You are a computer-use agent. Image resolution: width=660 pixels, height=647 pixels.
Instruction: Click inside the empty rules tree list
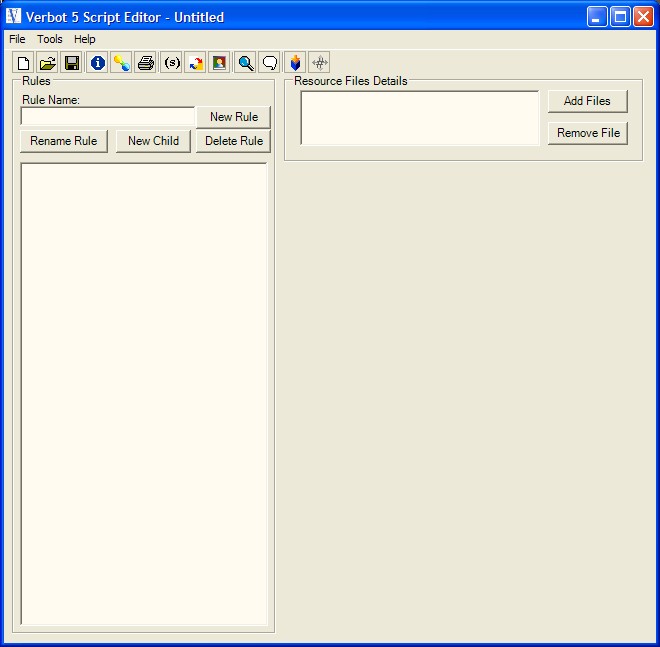tap(144, 394)
